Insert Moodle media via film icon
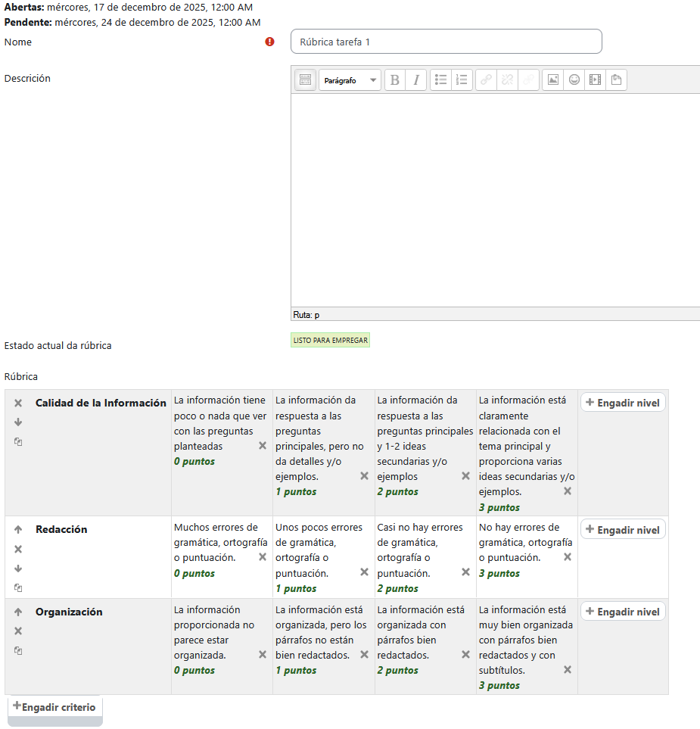Image resolution: width=700 pixels, height=729 pixels. [596, 80]
